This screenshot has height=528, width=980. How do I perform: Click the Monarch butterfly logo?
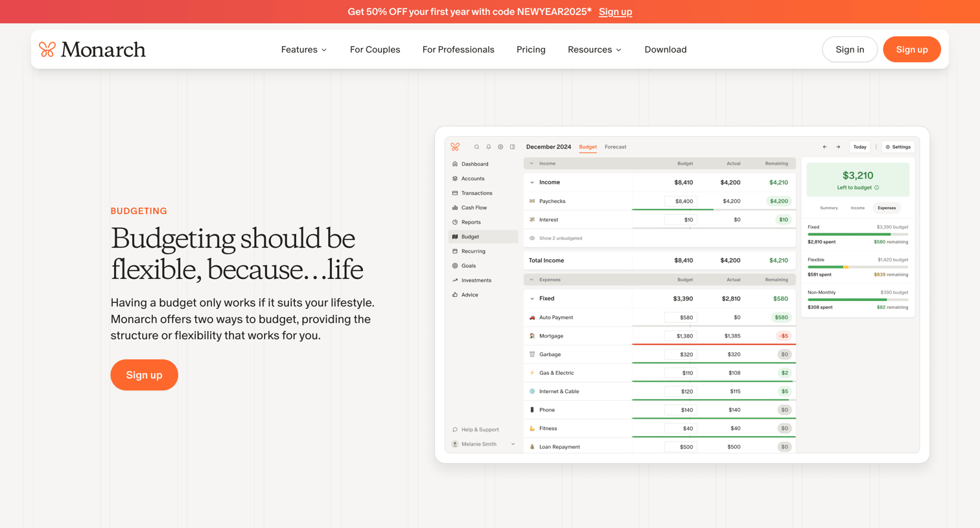click(x=47, y=49)
